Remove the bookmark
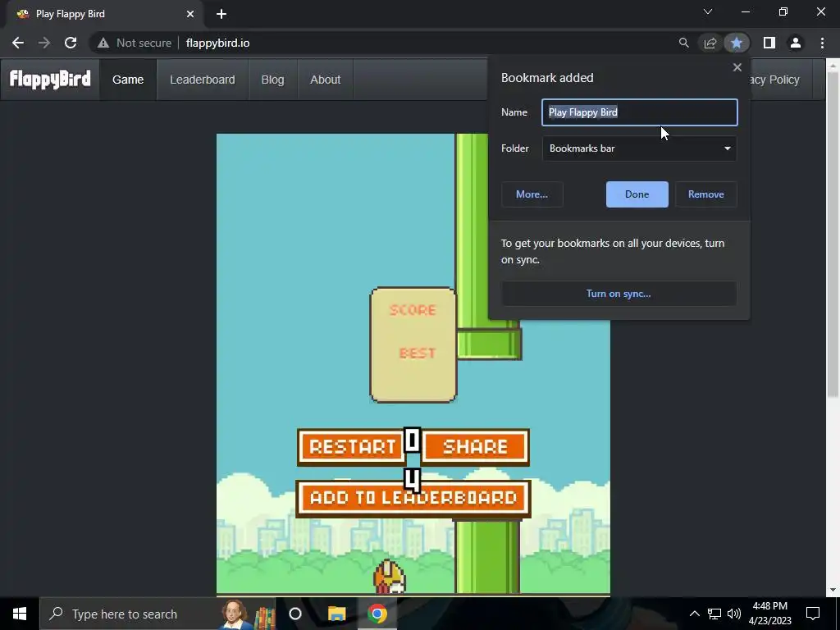Screen dimensions: 840x630 (x=706, y=194)
